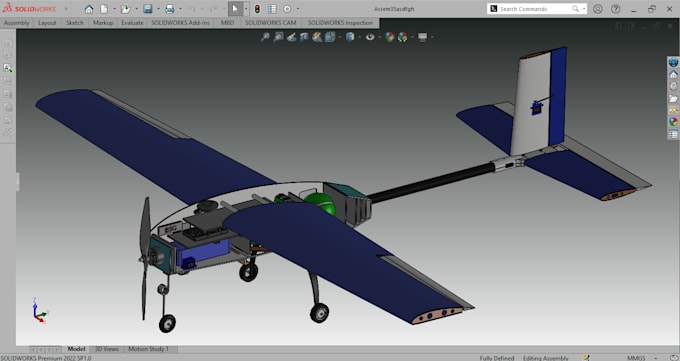Open the SOLIDWORKS CAM tab
The width and height of the screenshot is (680, 361).
(x=271, y=23)
